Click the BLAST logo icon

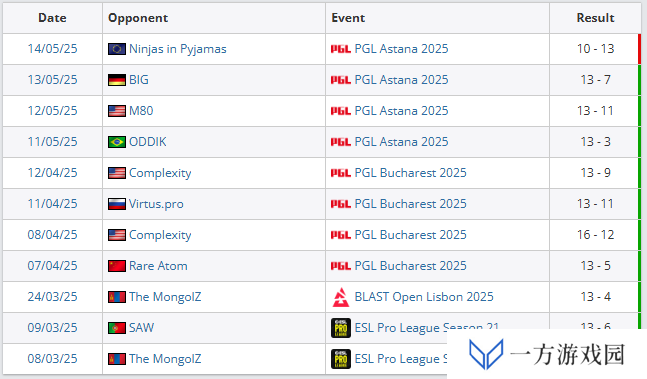[x=341, y=297]
